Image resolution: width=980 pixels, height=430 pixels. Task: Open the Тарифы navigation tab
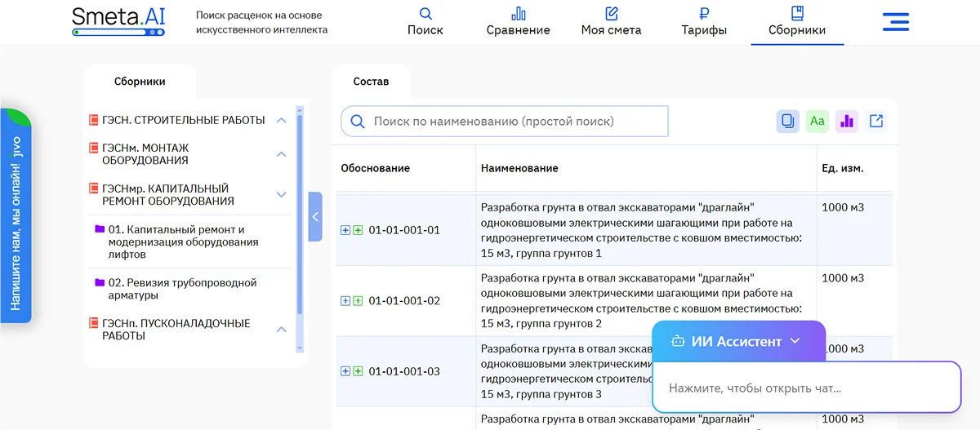point(703,22)
